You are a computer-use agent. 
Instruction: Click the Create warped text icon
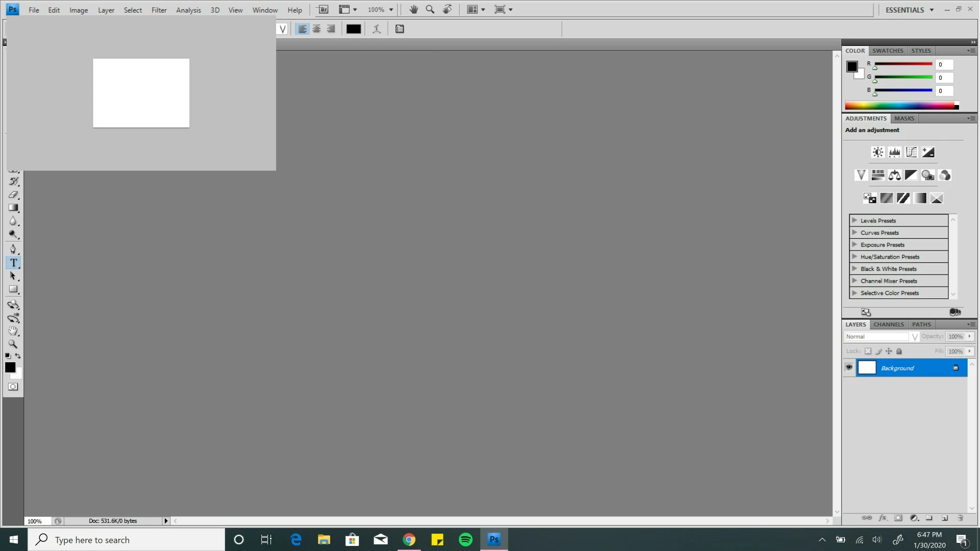[377, 29]
